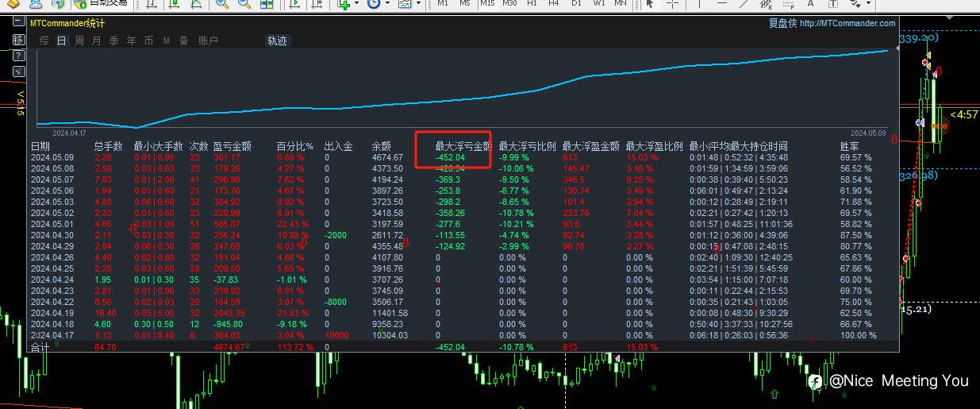980x409 pixels.
Task: Switch to the 币 currency tab
Action: [148, 41]
